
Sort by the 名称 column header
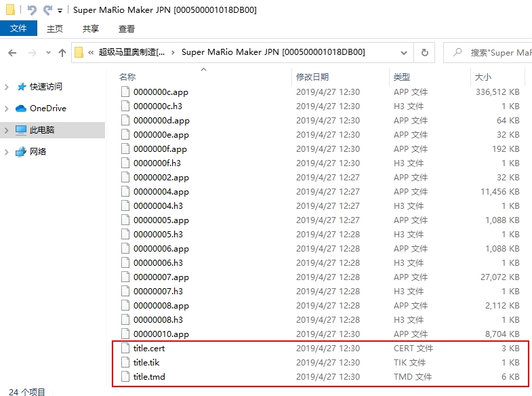tap(127, 77)
